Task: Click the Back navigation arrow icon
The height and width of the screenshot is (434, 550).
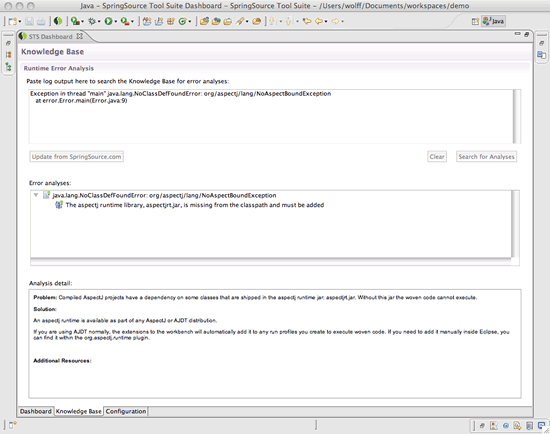Action: (318, 21)
